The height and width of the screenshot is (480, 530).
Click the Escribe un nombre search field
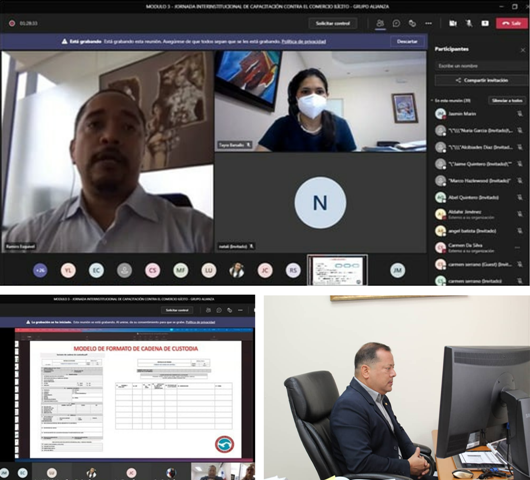tap(482, 66)
